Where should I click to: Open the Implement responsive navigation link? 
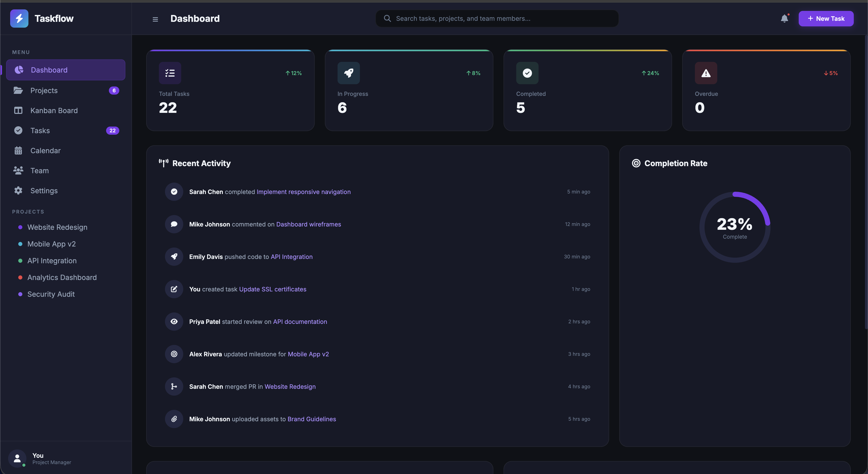(303, 192)
